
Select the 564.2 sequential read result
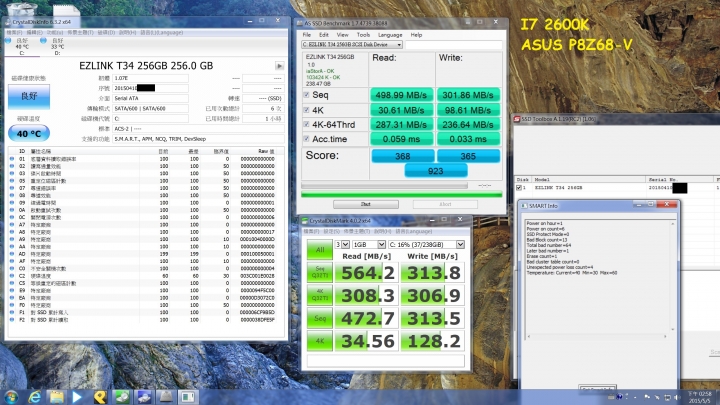[366, 273]
